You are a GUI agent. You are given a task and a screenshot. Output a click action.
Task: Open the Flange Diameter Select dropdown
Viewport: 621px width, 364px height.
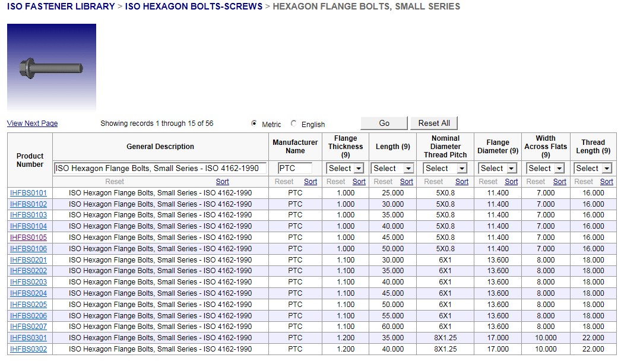[498, 169]
